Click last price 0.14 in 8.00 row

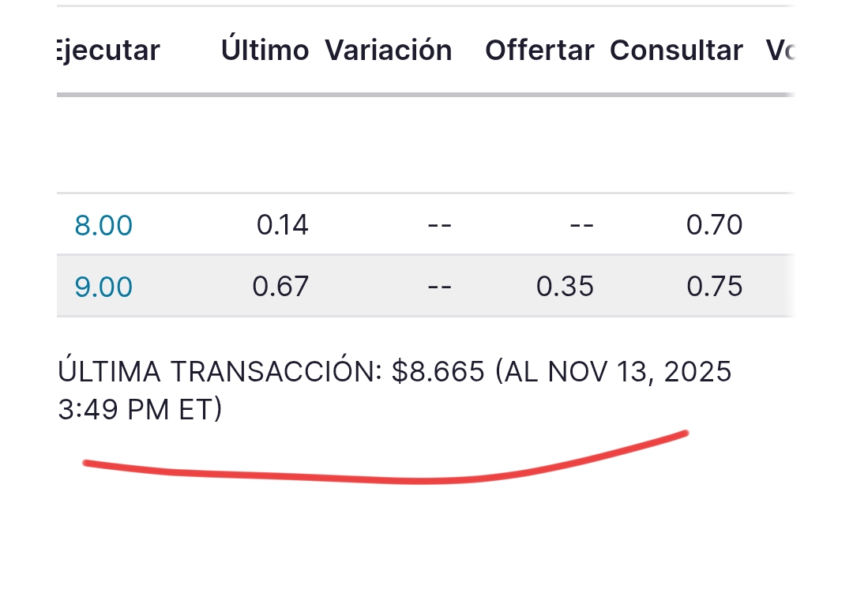point(282,226)
